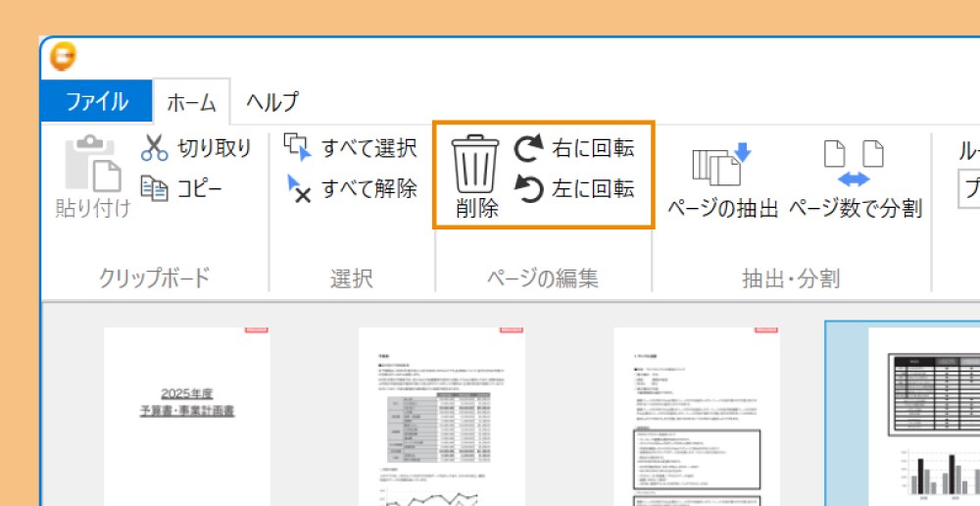Click the 左に回転 text label
The image size is (980, 506).
pos(593,189)
